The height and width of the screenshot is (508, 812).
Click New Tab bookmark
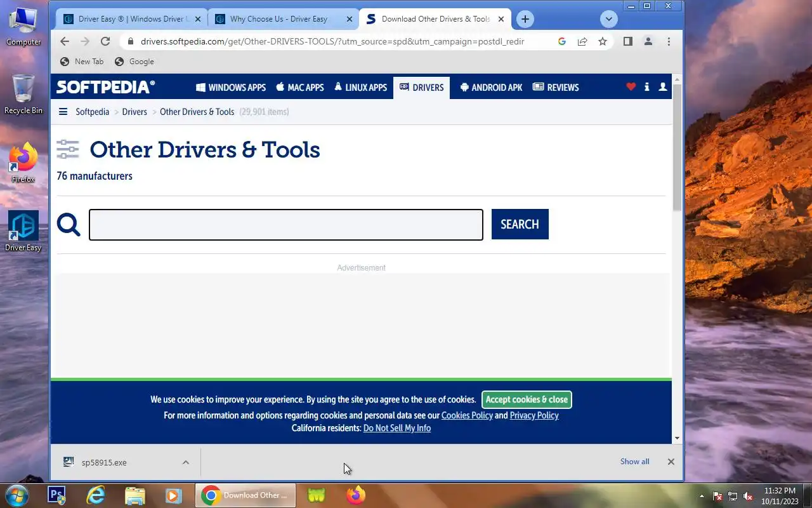click(81, 62)
